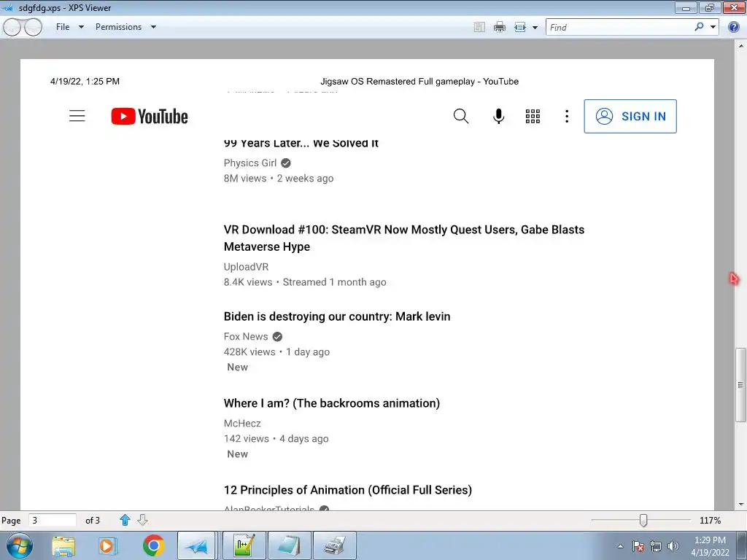Open Google Chrome from taskbar
Image resolution: width=747 pixels, height=560 pixels.
point(153,545)
